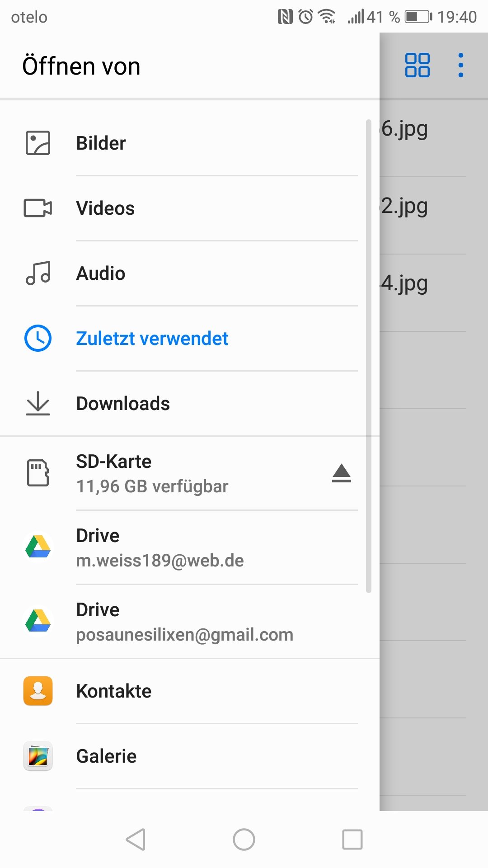Image resolution: width=488 pixels, height=868 pixels.
Task: Open Drive for m.weiss189@web.de
Action: (160, 547)
